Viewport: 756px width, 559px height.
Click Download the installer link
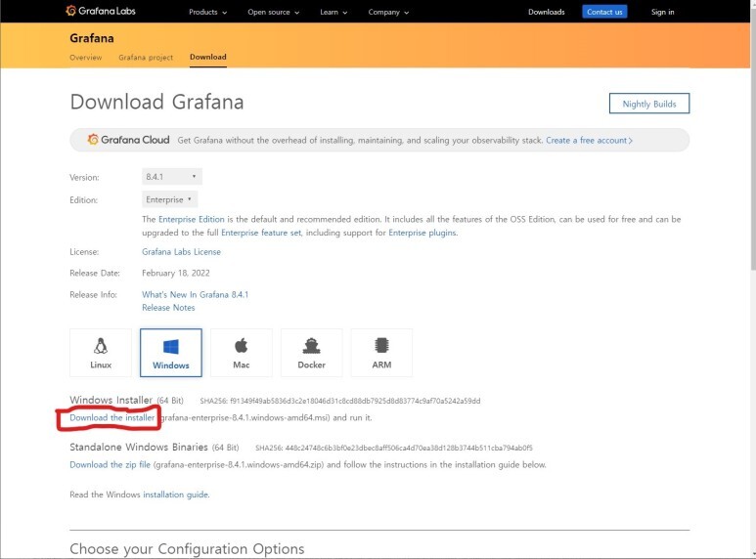coord(111,418)
